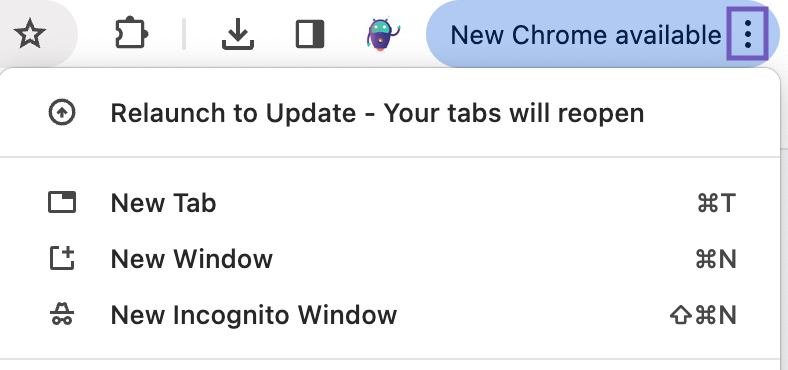This screenshot has height=370, width=788.
Task: Click the "Your tabs will reopen" text
Action: (x=514, y=113)
